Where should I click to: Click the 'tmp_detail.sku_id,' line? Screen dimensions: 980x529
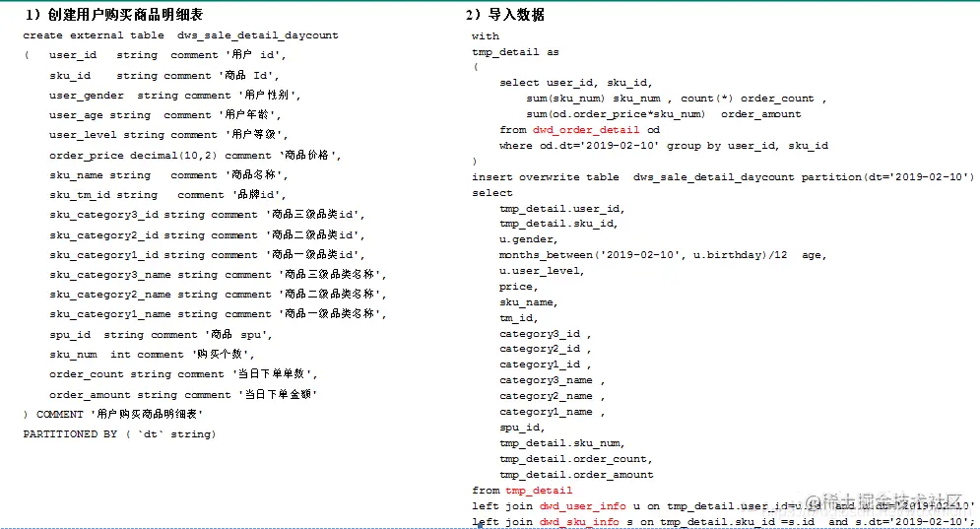(x=558, y=224)
